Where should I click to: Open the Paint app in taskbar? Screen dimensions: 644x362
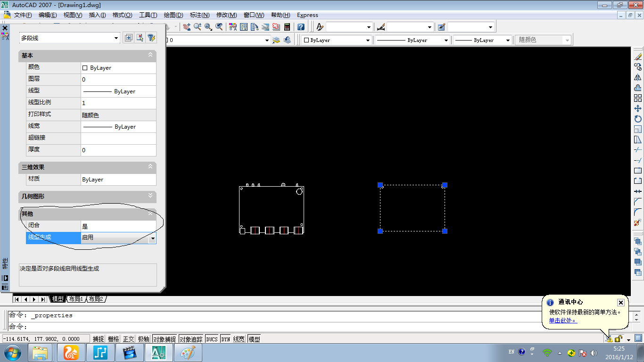pos(188,353)
